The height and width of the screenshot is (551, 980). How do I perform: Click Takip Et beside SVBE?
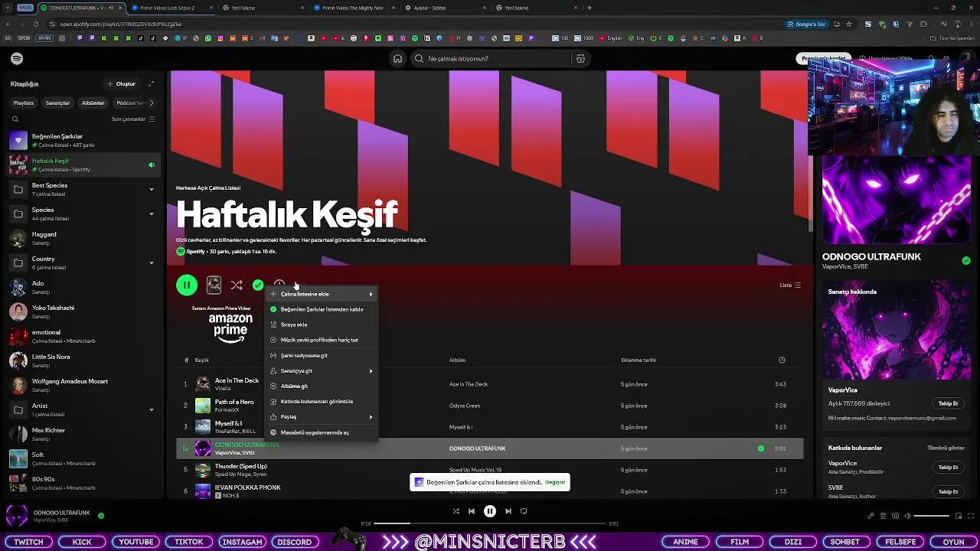click(x=948, y=491)
